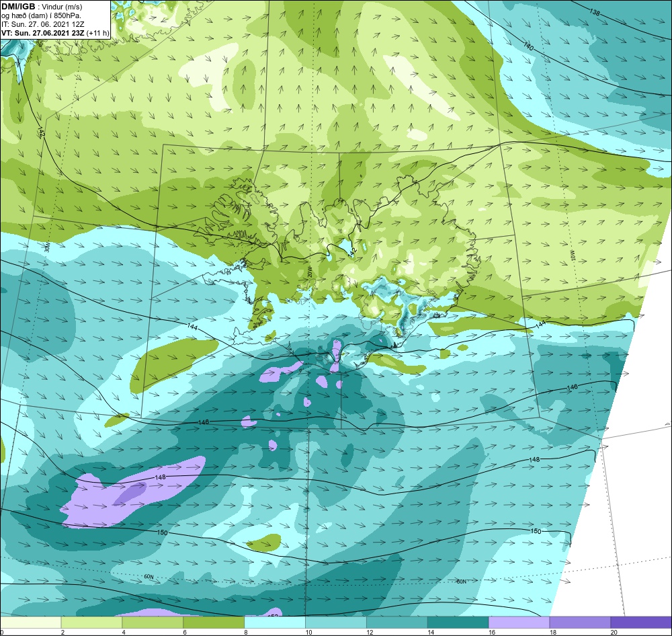The height and width of the screenshot is (636, 672).
Task: Pick the 6–8 m/s olive green legend swatch
Action: point(214,622)
